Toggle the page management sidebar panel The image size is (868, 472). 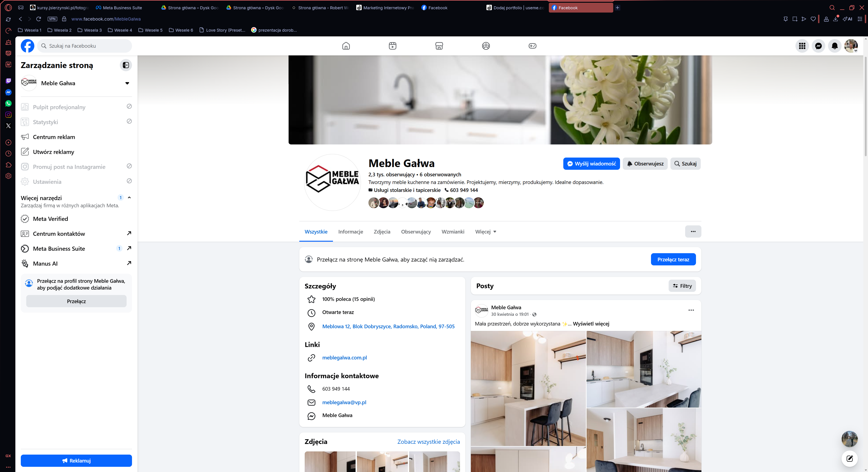pyautogui.click(x=126, y=65)
